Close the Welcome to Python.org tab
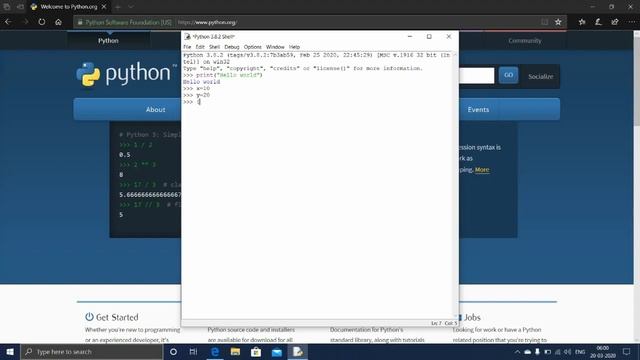Image resolution: width=640 pixels, height=360 pixels. [104, 7]
